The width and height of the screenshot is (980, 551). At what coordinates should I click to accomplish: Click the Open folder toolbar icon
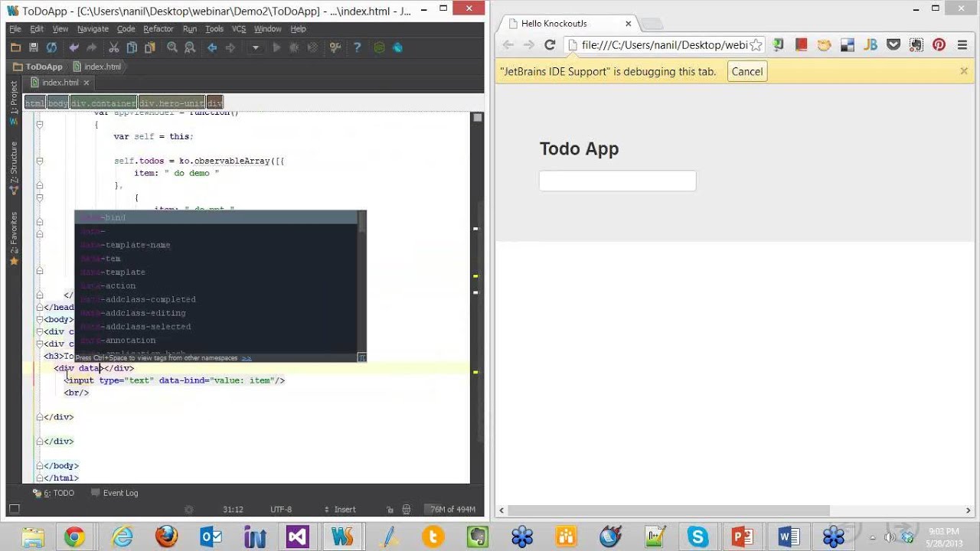coord(15,47)
